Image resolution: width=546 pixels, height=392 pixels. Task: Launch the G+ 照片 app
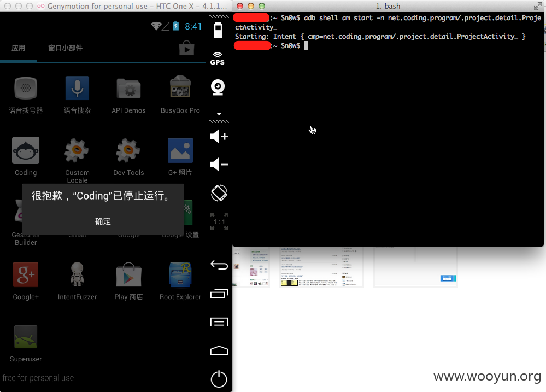pos(180,156)
